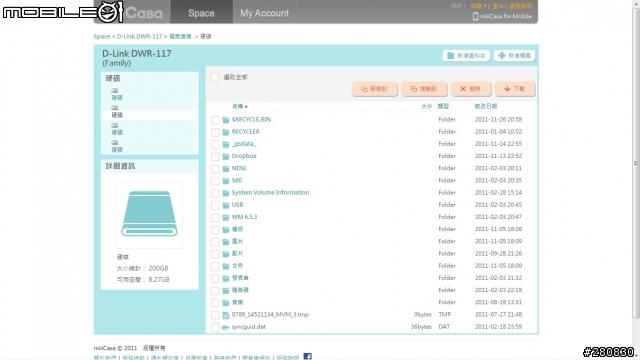Image resolution: width=640 pixels, height=360 pixels.
Task: Click the folder icon on the 新增資料夾 button
Action: pos(451,56)
